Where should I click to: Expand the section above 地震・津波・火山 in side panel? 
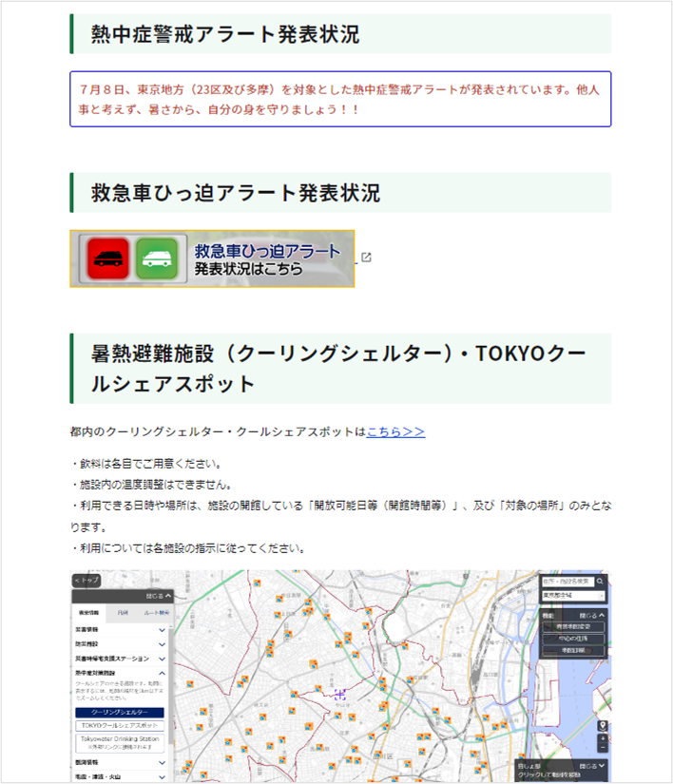tap(120, 762)
